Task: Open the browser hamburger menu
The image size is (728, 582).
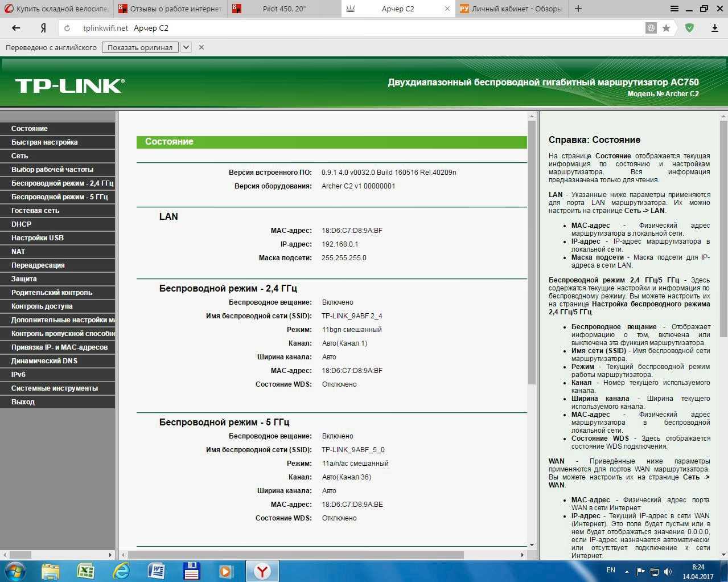Action: pyautogui.click(x=674, y=9)
